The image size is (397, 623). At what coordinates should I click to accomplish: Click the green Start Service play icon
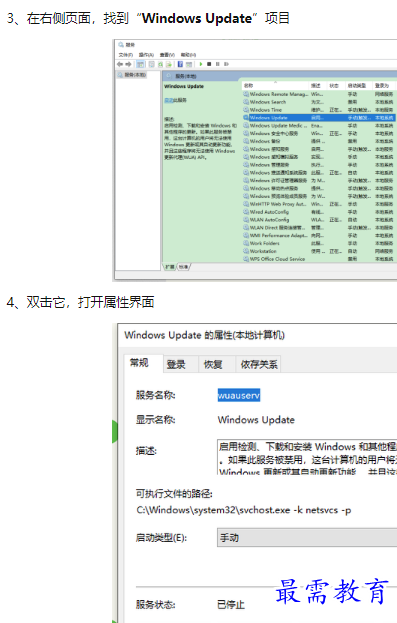201,64
